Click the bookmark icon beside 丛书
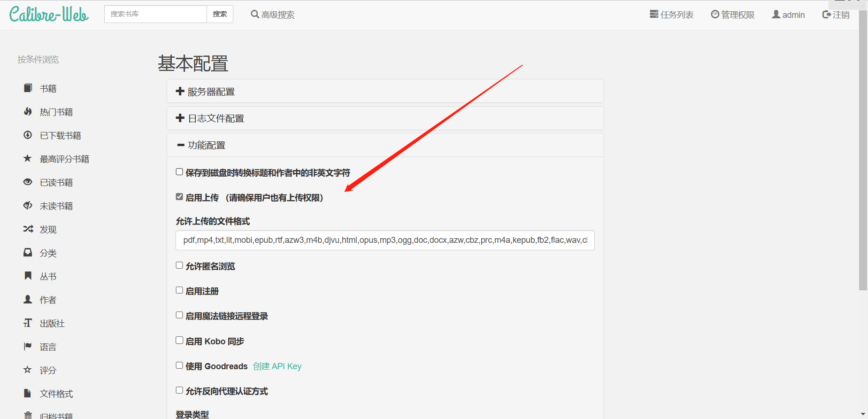868x419 pixels. (x=28, y=276)
